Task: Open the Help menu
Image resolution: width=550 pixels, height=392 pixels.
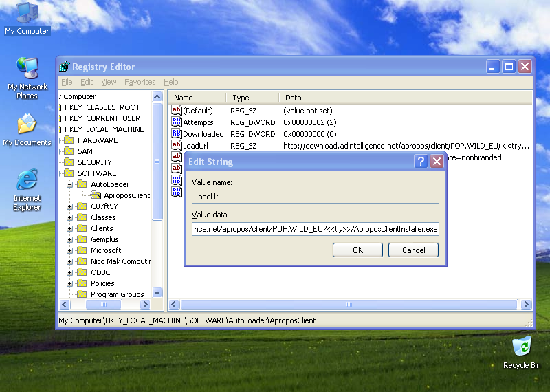Action: (x=170, y=82)
